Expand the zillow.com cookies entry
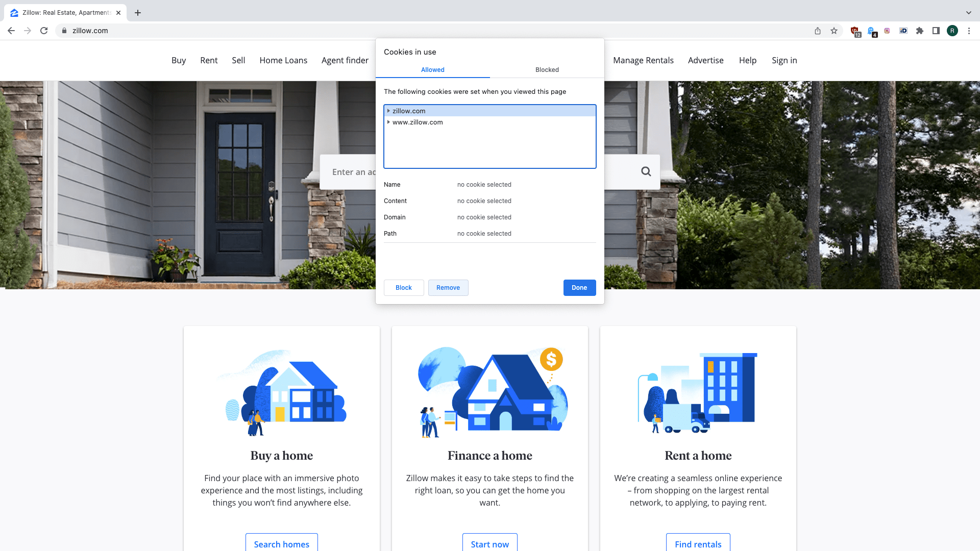The width and height of the screenshot is (980, 551). (x=388, y=111)
